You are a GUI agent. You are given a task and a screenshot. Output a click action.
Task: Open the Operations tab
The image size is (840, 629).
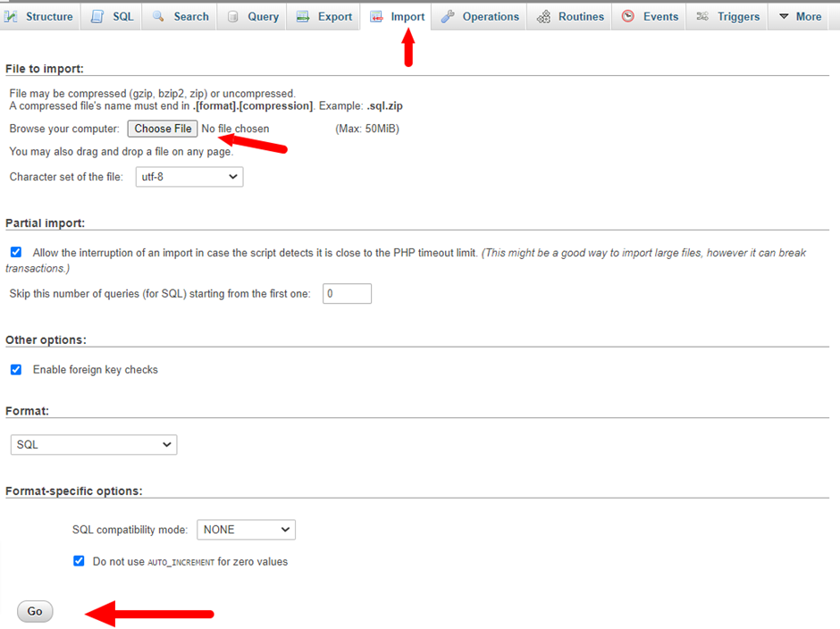click(x=480, y=17)
